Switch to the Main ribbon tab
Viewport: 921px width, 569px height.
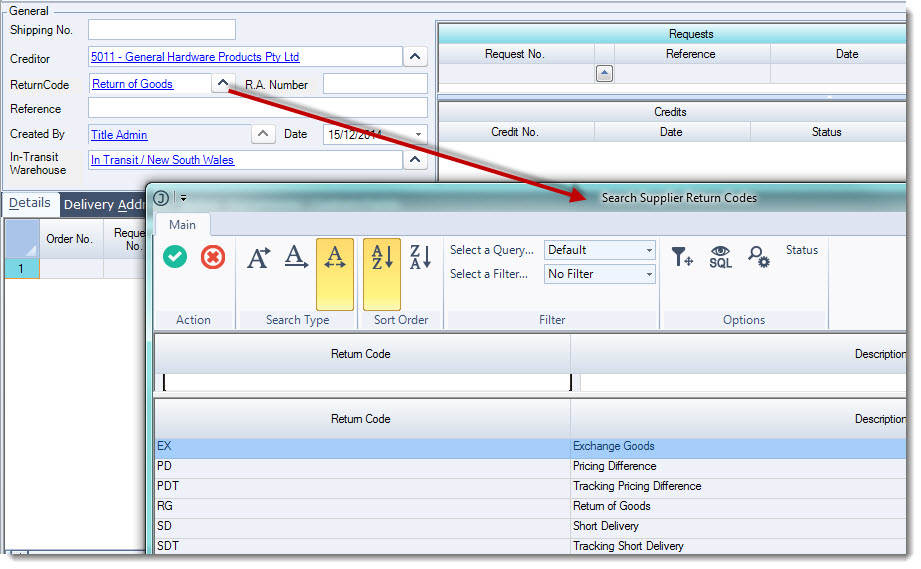pos(182,225)
